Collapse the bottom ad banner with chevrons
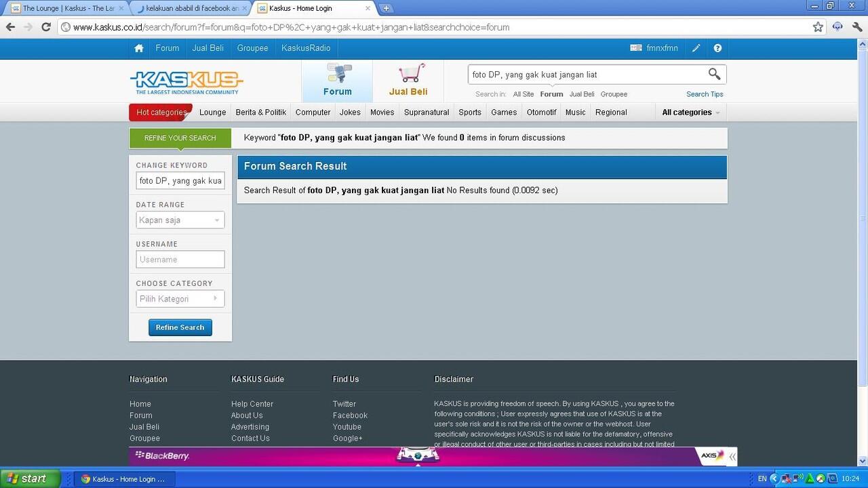 pos(732,456)
